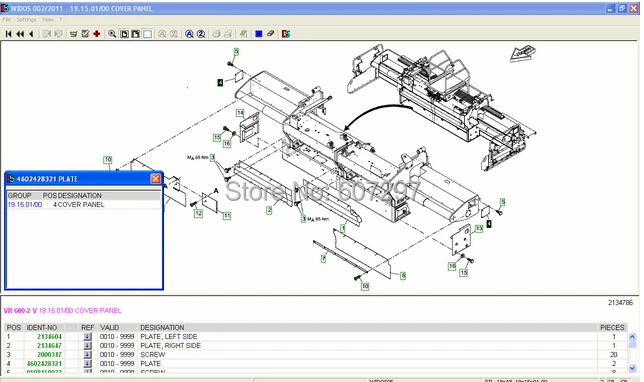The image size is (644, 382).
Task: Go to first page with skip-to-start icon
Action: point(8,34)
